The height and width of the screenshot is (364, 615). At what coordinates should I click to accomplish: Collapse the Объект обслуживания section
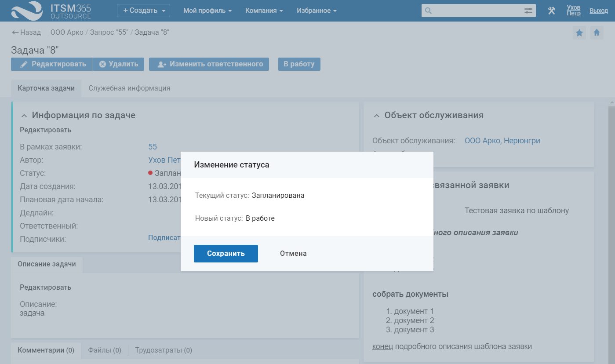click(377, 116)
